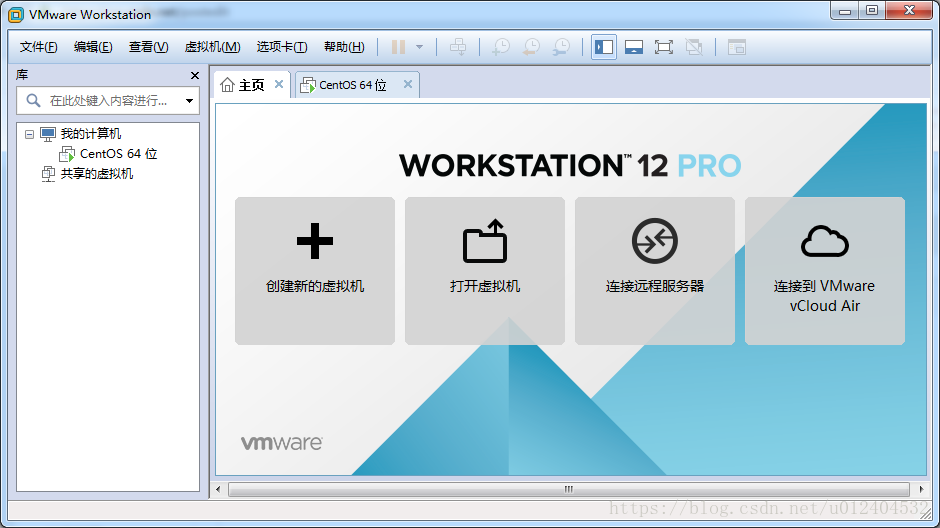940x528 pixels.
Task: Click the horizontal scrollbar left arrow
Action: pyautogui.click(x=218, y=490)
